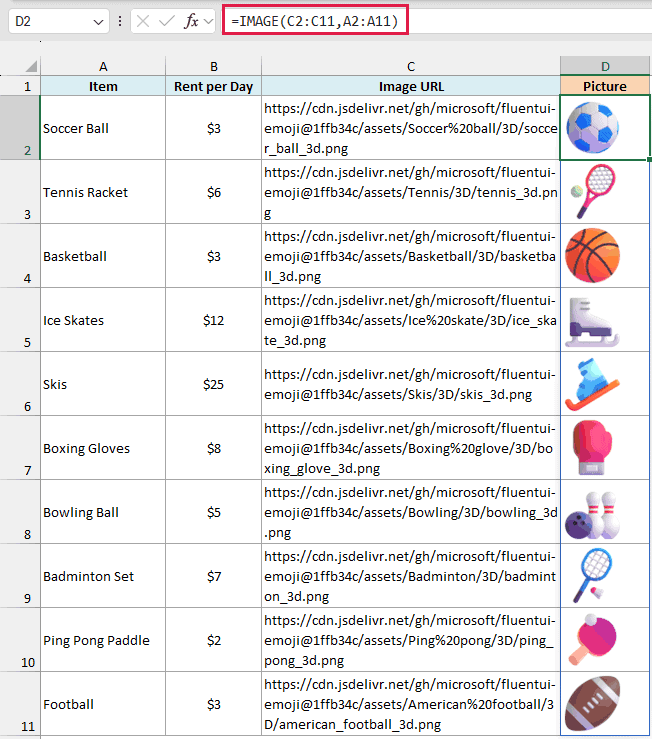
Task: Click inside the formula bar IMAGE formula
Action: click(315, 21)
